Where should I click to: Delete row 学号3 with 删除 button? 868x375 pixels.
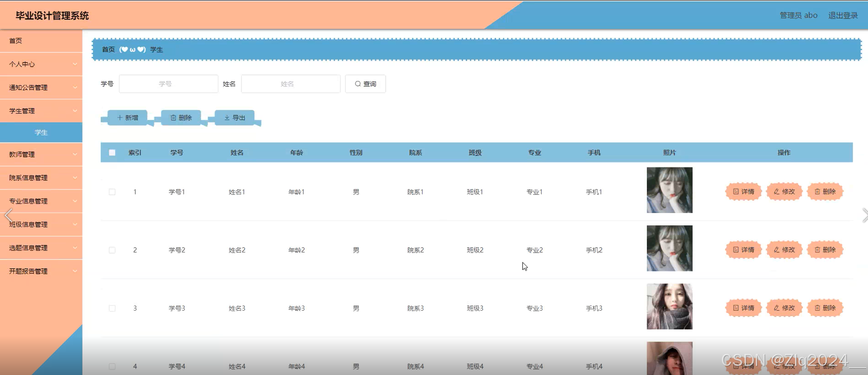click(x=825, y=308)
